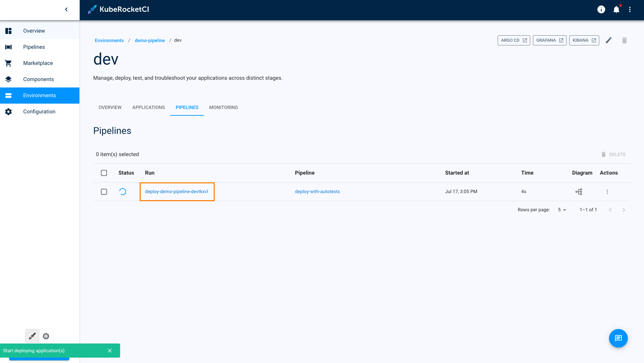This screenshot has height=363, width=644.
Task: Open the deploy-with-autotests pipeline link
Action: click(x=317, y=191)
